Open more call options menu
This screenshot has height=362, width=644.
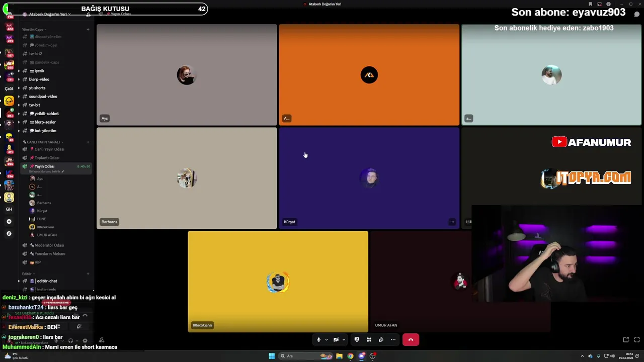(x=393, y=340)
